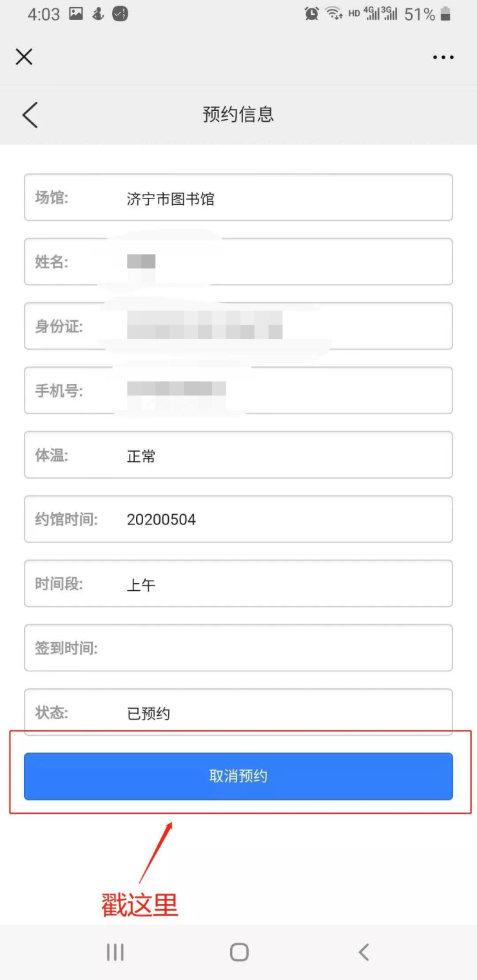Tap the 姓名 field
Image resolution: width=477 pixels, height=980 pixels.
tap(238, 262)
